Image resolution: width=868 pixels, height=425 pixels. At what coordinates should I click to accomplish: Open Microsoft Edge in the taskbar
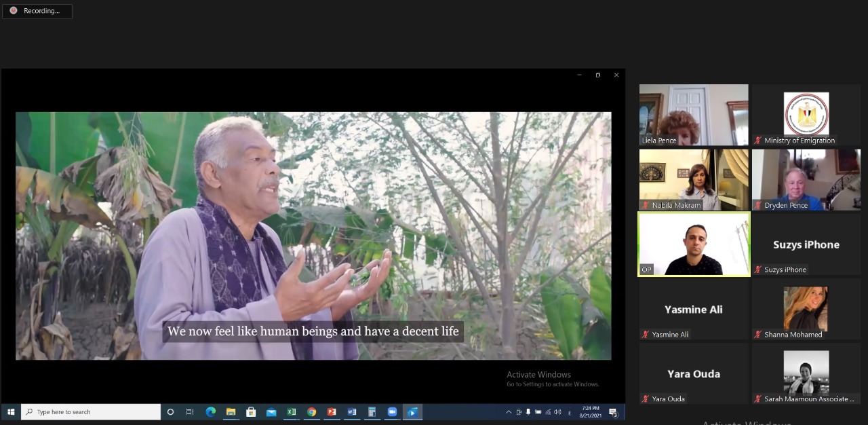211,412
